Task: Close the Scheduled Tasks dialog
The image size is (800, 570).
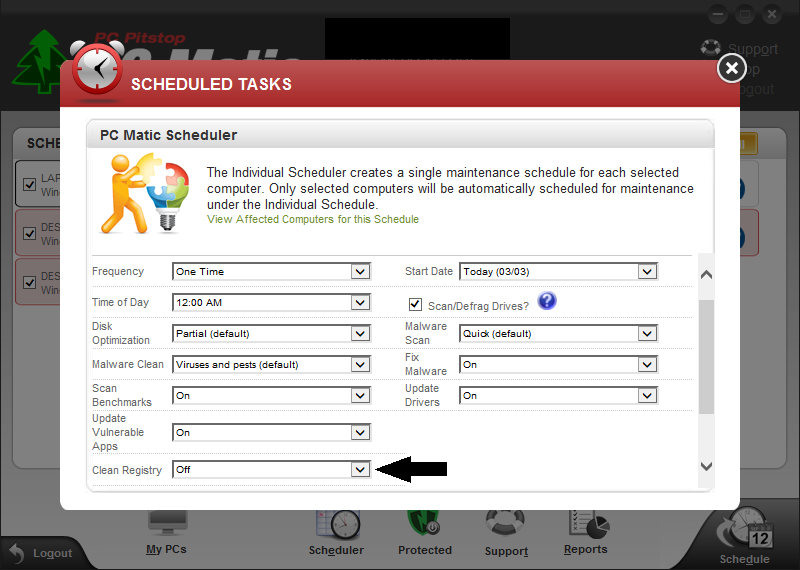Action: (732, 68)
